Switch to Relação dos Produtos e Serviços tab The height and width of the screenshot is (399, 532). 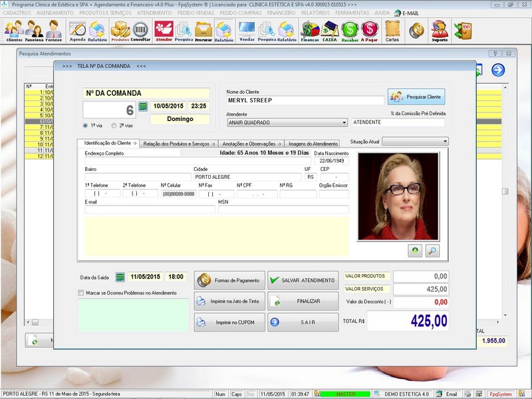click(179, 144)
